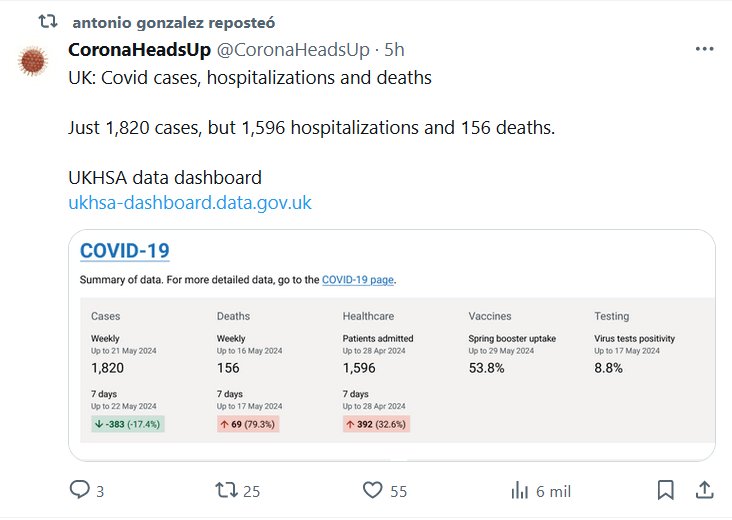
Task: Click the 53.8% booster uptake figure
Action: pos(486,368)
